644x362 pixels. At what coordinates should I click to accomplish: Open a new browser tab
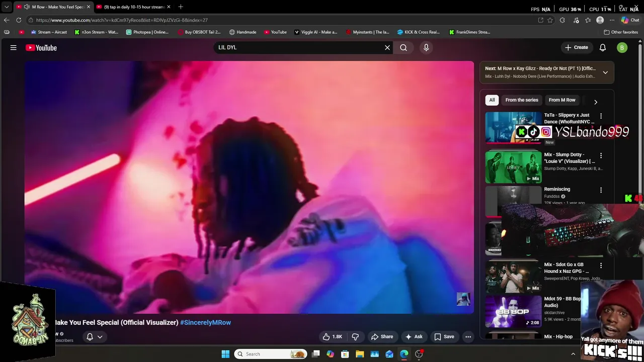point(181,7)
